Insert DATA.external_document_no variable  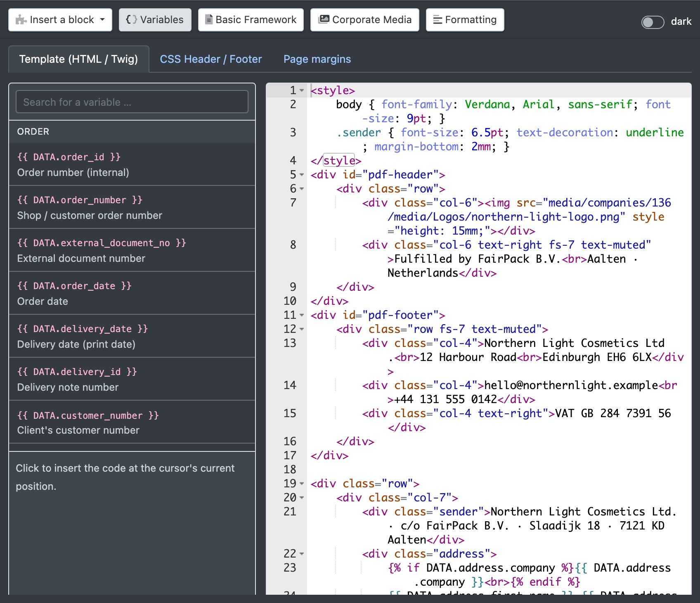click(x=132, y=250)
